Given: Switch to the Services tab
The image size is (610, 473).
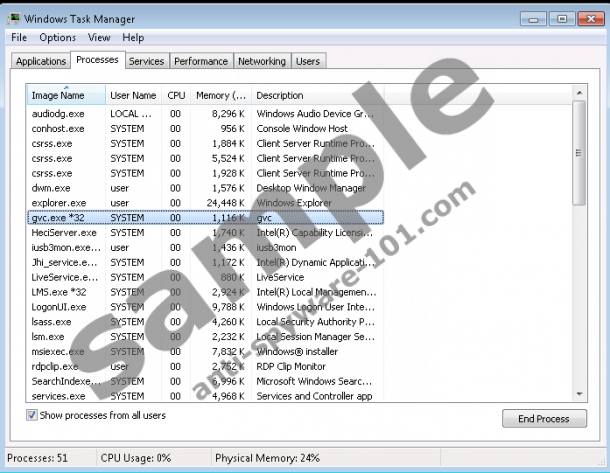Looking at the screenshot, I should 146,62.
